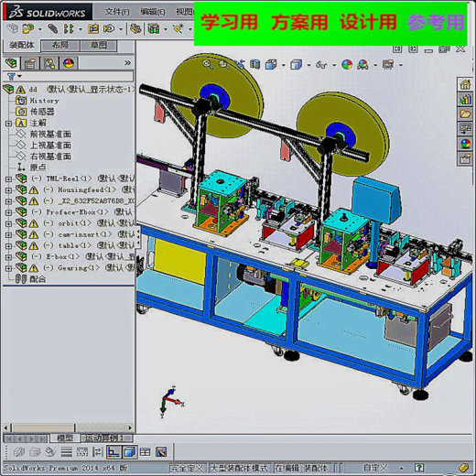Click the mate paperclip icon in the toolbar
Screen dimensions: 476x476
52,29
